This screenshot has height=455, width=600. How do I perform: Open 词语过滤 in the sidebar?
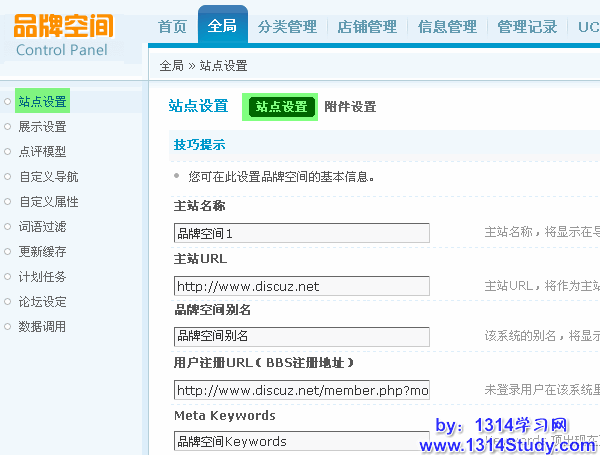[42, 227]
